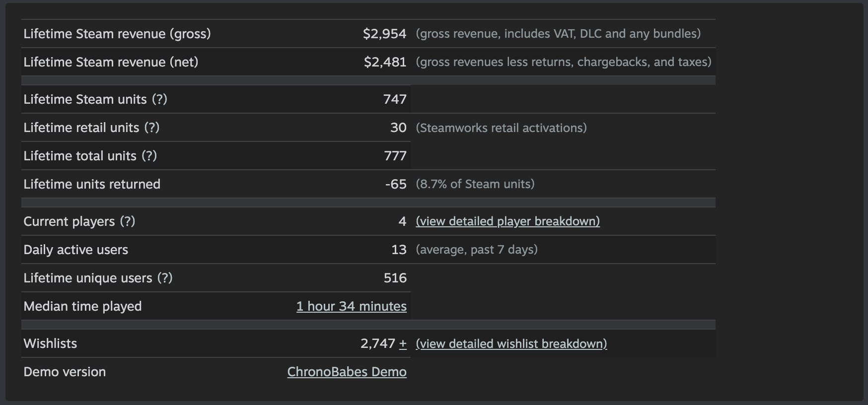Image resolution: width=868 pixels, height=405 pixels.
Task: Open the (?) help for Lifetime total units
Action: click(149, 156)
